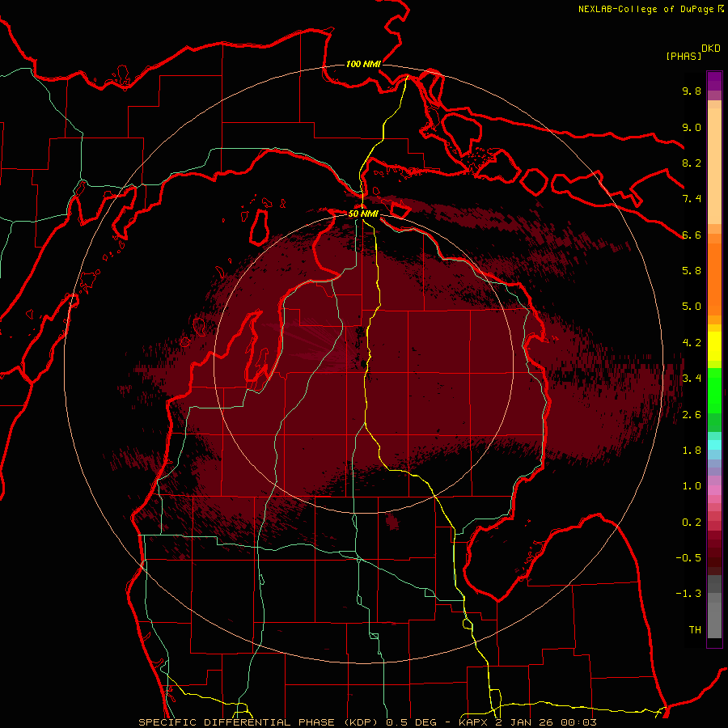
Task: Click the -0.5 scale value
Action: tap(688, 558)
